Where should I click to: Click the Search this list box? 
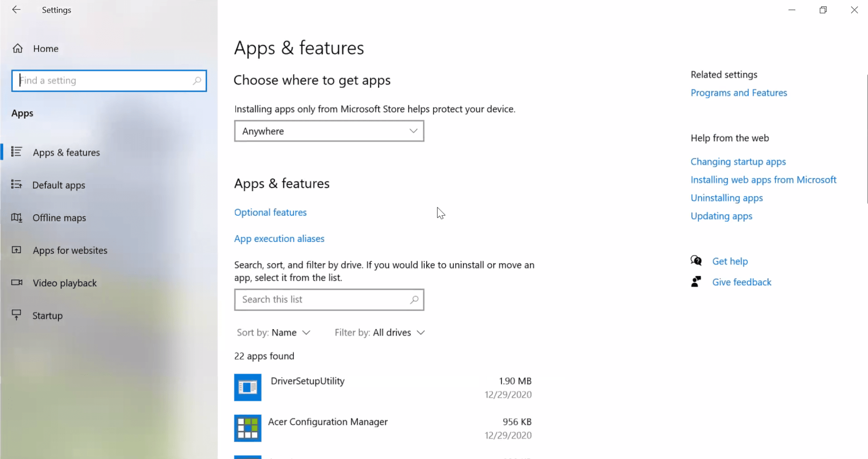pyautogui.click(x=329, y=300)
